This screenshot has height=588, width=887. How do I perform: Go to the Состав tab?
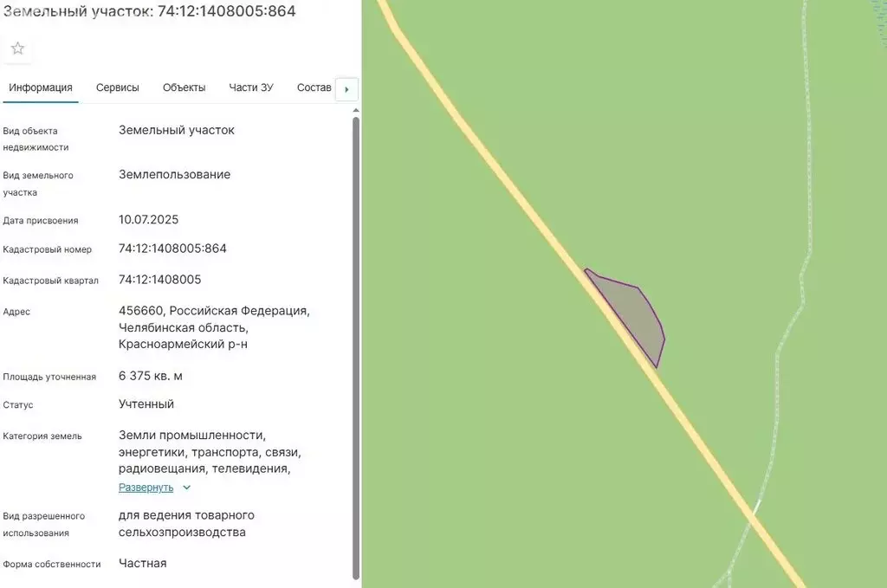(314, 87)
